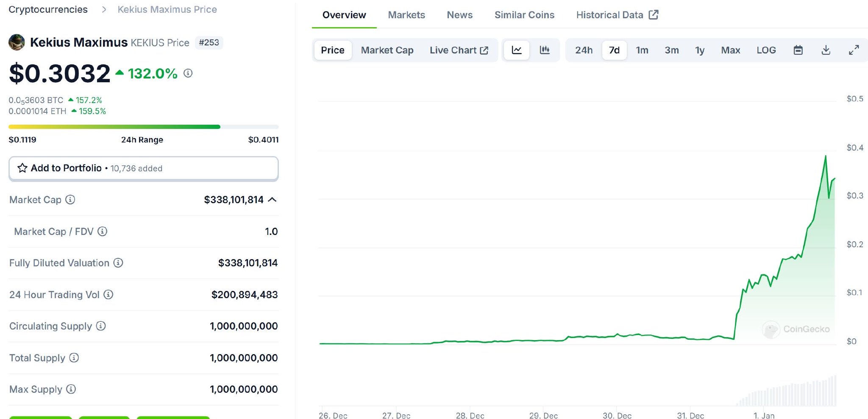
Task: Switch chart to Market Cap view
Action: [387, 50]
